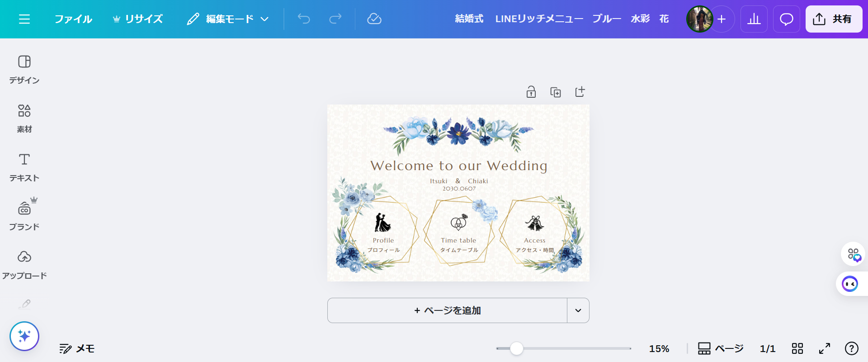Open the user profile avatar
868x362 pixels.
pos(699,19)
